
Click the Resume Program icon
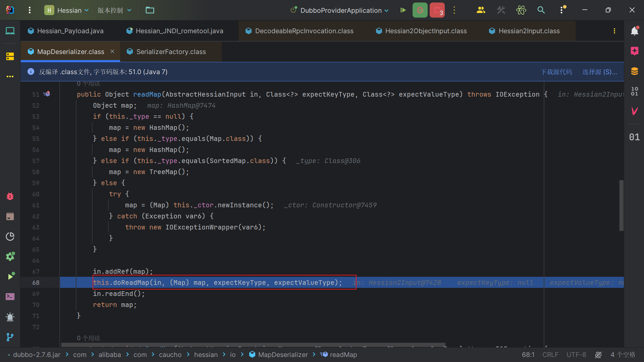403,10
